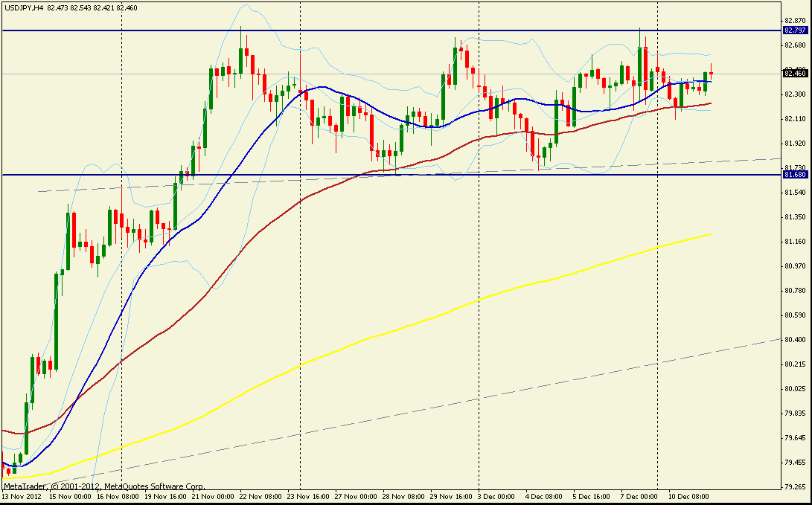Click the 3 Dec 00:00 time label
812x505 pixels.
tap(496, 496)
